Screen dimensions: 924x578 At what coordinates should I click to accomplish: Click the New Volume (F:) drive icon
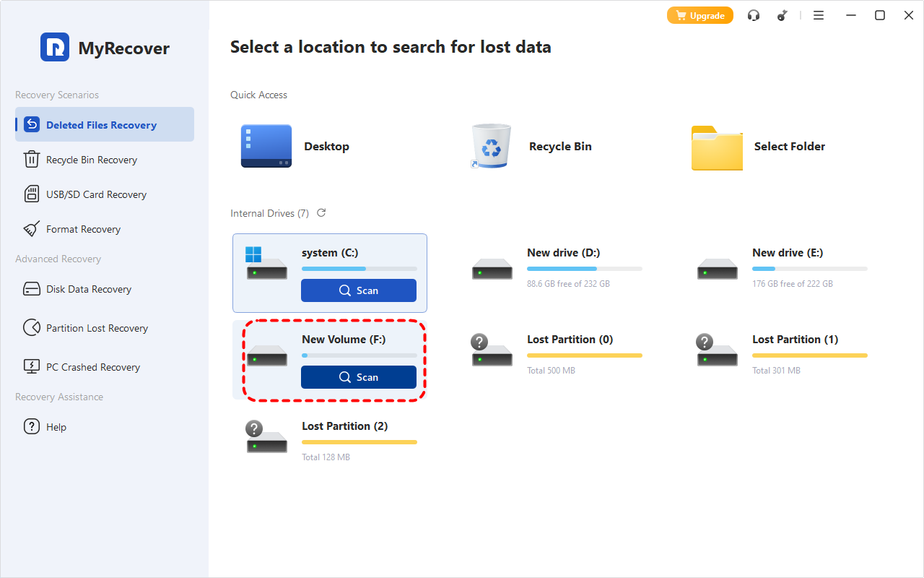[266, 355]
